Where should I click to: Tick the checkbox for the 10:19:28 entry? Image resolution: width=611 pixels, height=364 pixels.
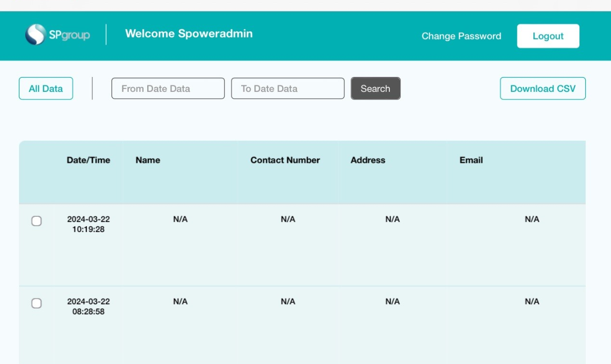tap(36, 221)
